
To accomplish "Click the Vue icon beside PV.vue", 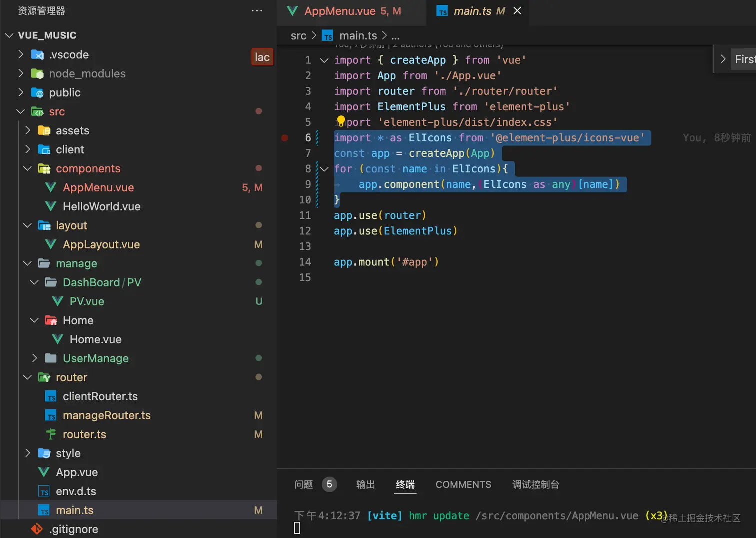I will [58, 301].
